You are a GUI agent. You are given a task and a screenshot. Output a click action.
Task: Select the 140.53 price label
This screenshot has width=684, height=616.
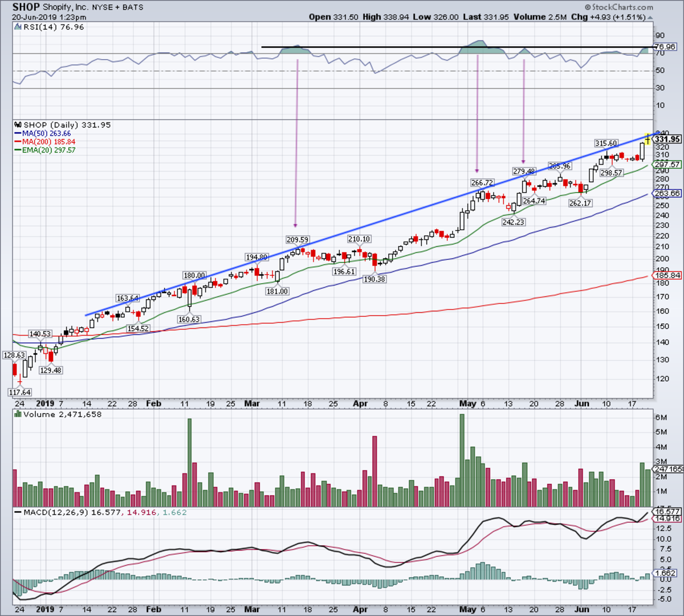tap(40, 334)
